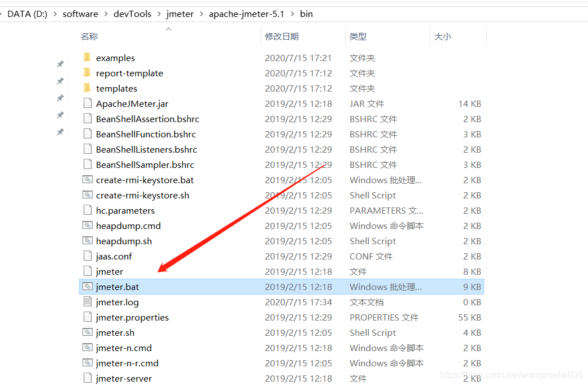588x385 pixels.
Task: Go to software folder in breadcrumb
Action: point(80,14)
